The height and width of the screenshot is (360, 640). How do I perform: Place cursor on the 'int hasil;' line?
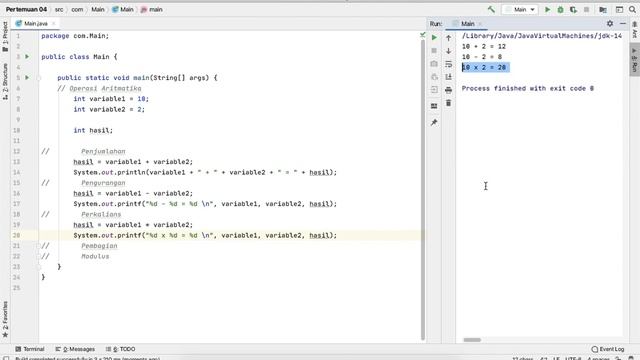(x=93, y=130)
